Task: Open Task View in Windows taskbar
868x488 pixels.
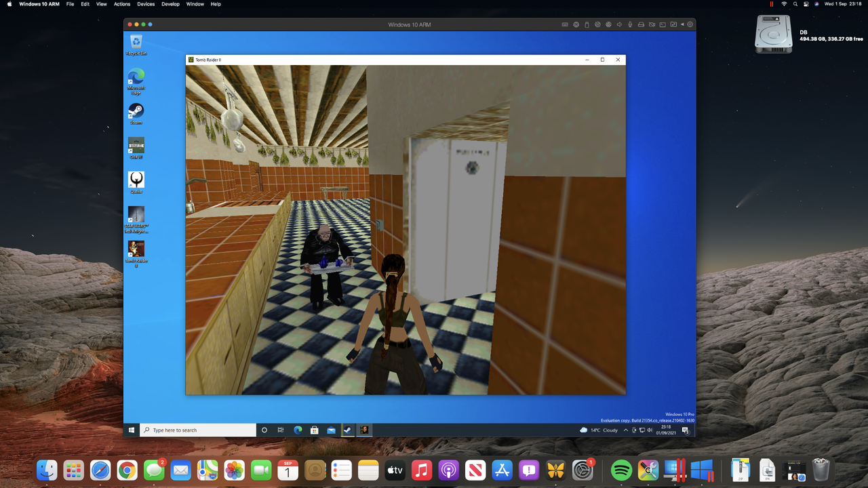Action: pyautogui.click(x=281, y=430)
